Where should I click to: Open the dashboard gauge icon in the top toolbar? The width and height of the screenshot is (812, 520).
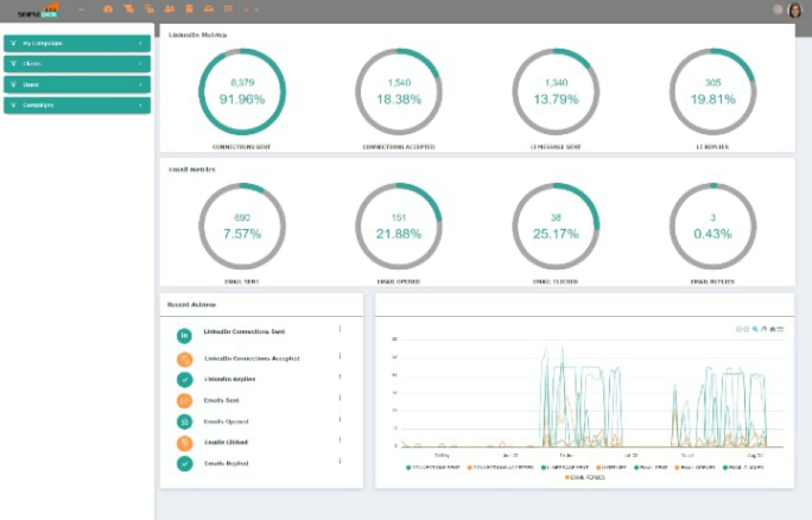108,9
